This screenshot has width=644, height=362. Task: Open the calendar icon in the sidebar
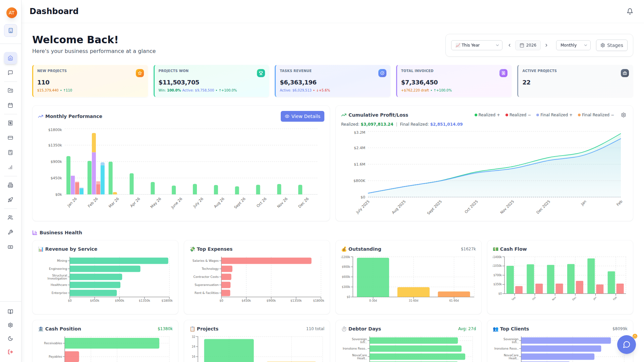click(10, 105)
